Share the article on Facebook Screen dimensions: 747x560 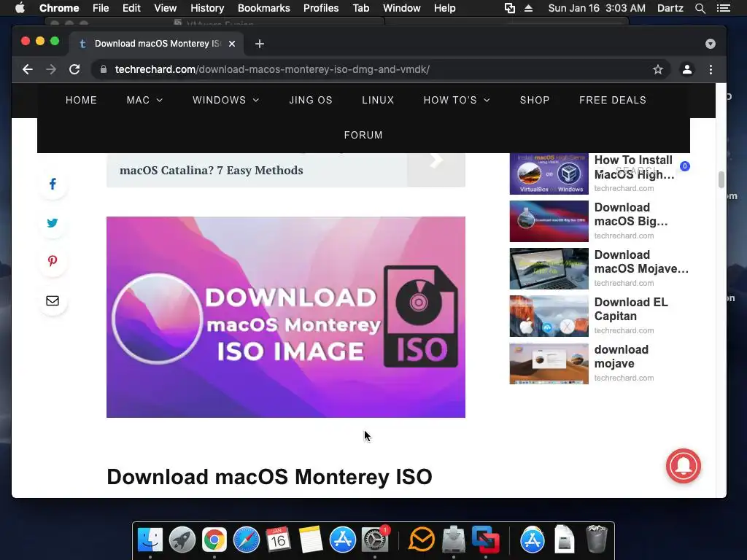[x=53, y=184]
